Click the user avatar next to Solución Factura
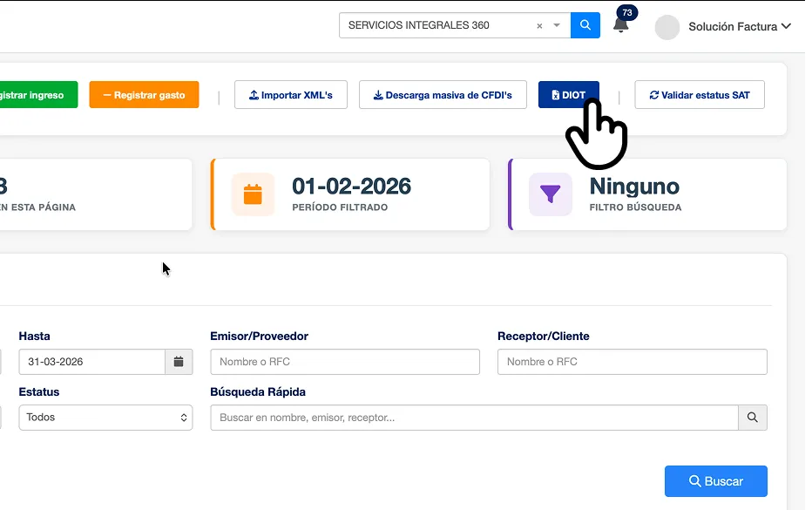The height and width of the screenshot is (510, 812). 667,27
